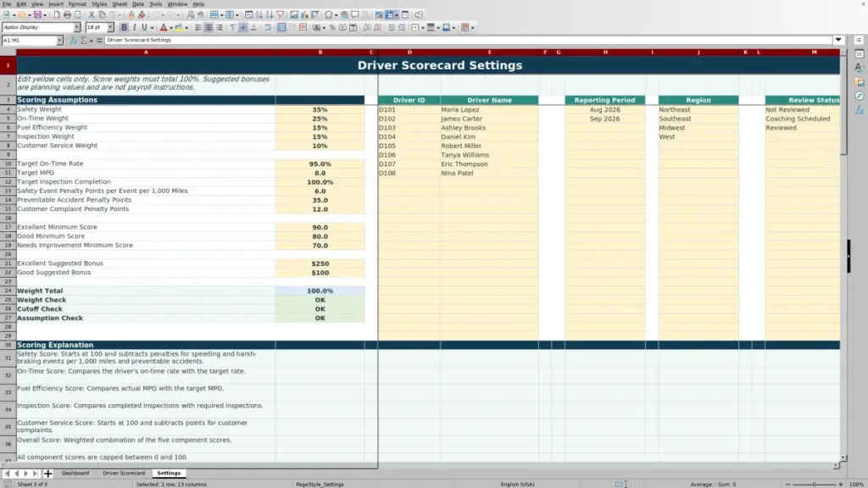
Task: Open the Sheet menu
Action: click(x=120, y=4)
